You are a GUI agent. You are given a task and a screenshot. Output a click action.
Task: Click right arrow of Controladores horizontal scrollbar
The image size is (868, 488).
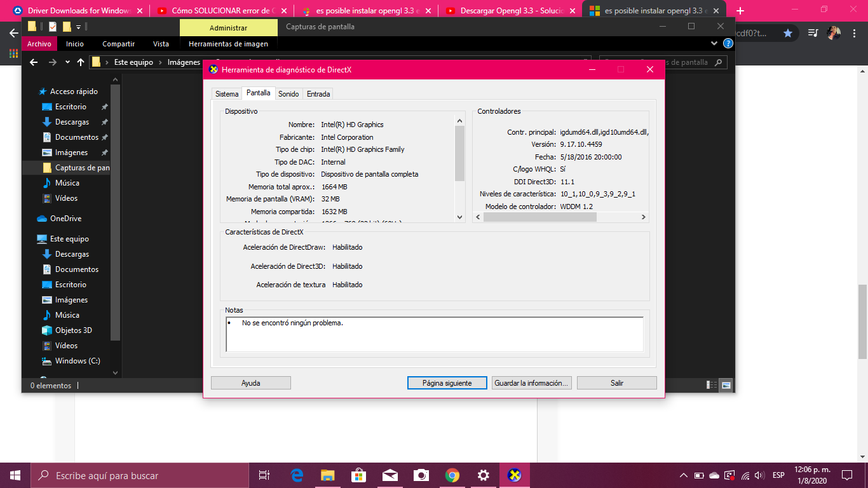pos(643,217)
